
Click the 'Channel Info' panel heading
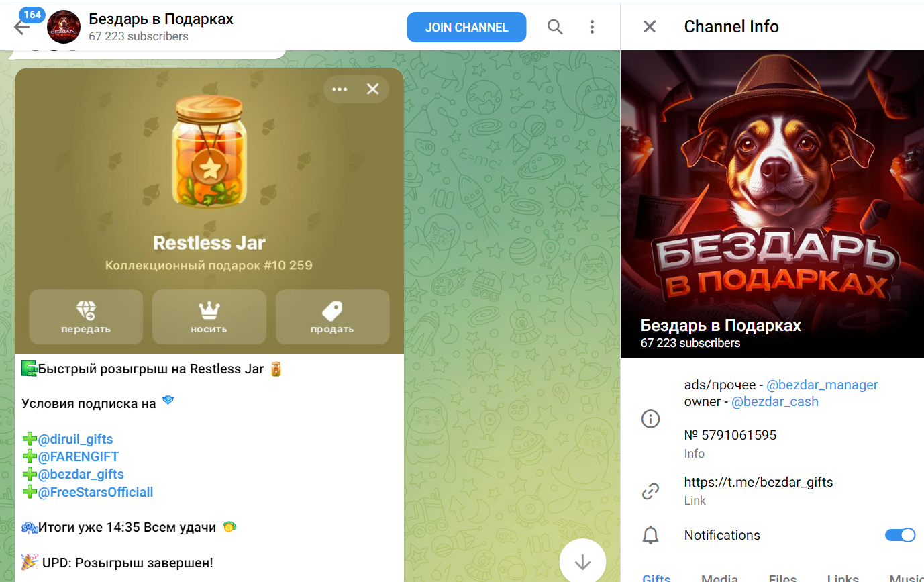731,27
